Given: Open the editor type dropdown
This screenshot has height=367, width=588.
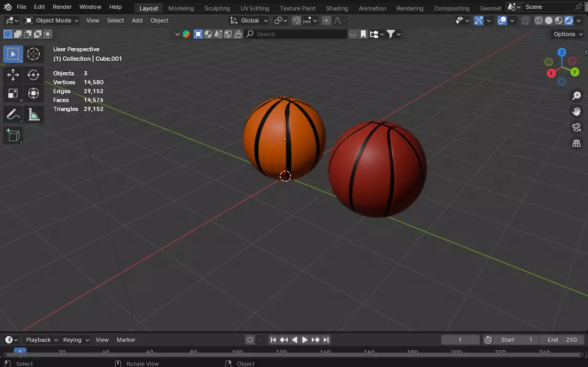Looking at the screenshot, I should 12,20.
